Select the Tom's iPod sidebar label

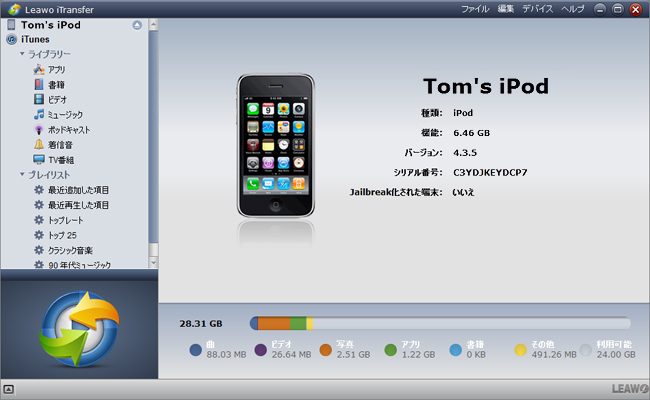[51, 25]
